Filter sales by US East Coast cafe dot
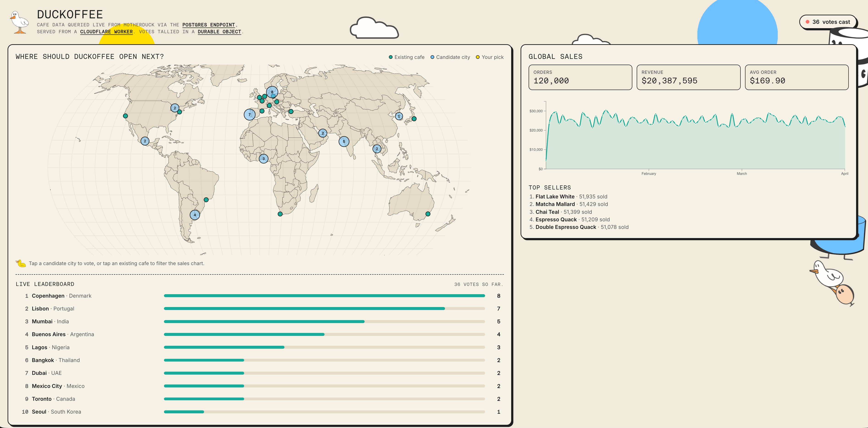868x428 pixels. point(180,112)
